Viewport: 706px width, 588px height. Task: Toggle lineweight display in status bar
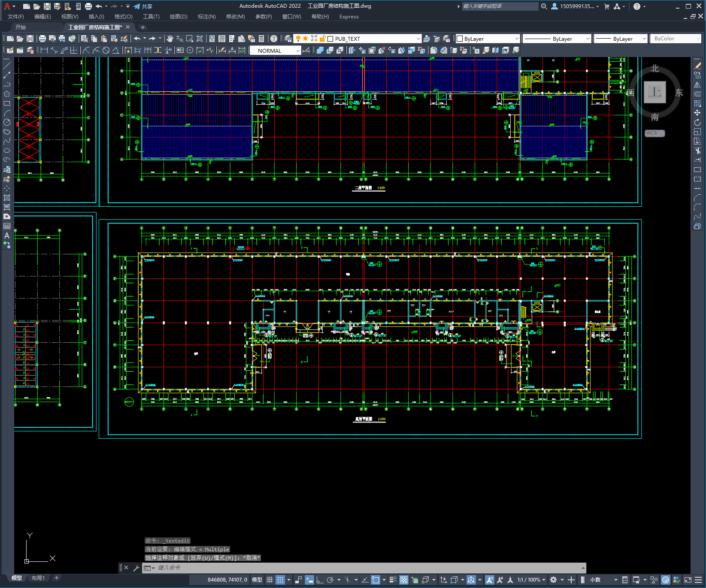click(393, 580)
